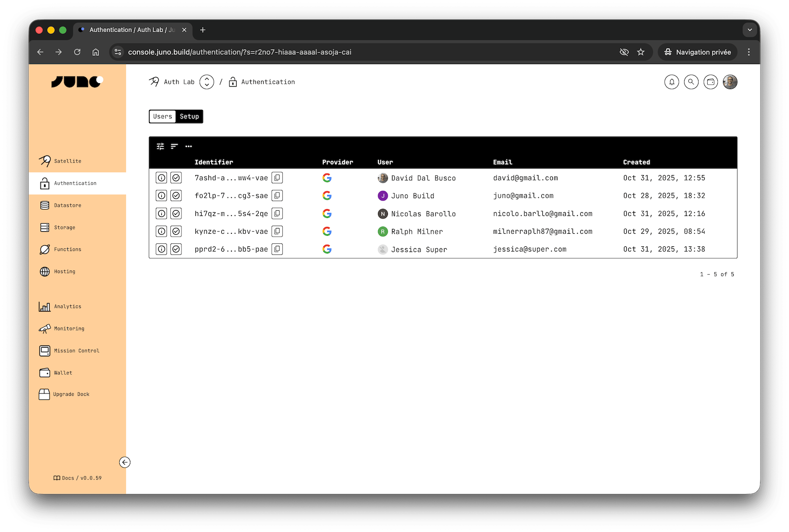
Task: Copy the identifier for David Dal Busco
Action: pyautogui.click(x=277, y=177)
